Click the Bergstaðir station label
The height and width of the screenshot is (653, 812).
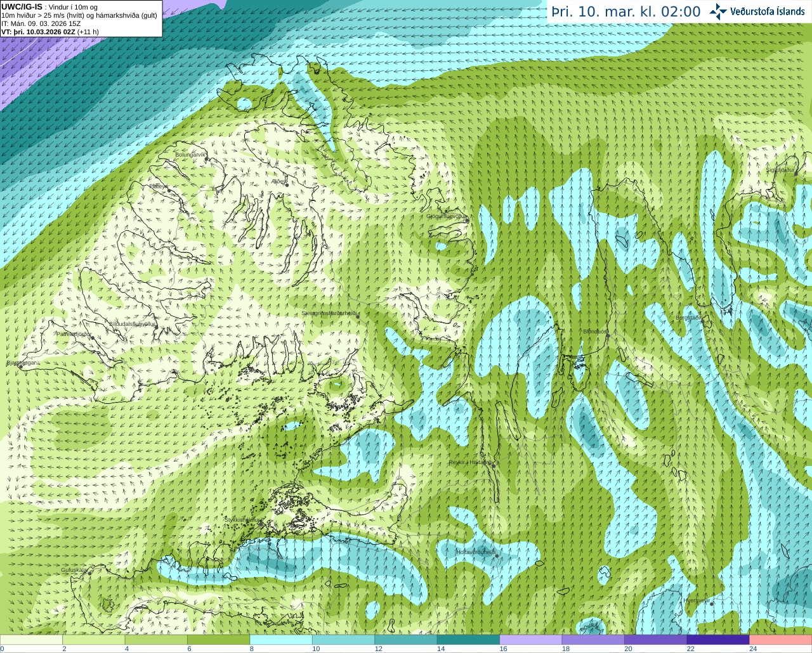click(688, 318)
